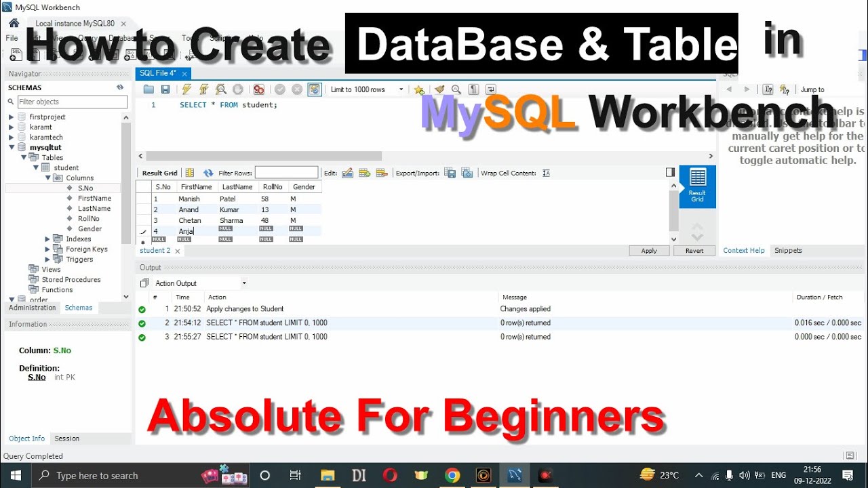Viewport: 868px width, 488px height.
Task: Open the Session tab
Action: tap(66, 439)
